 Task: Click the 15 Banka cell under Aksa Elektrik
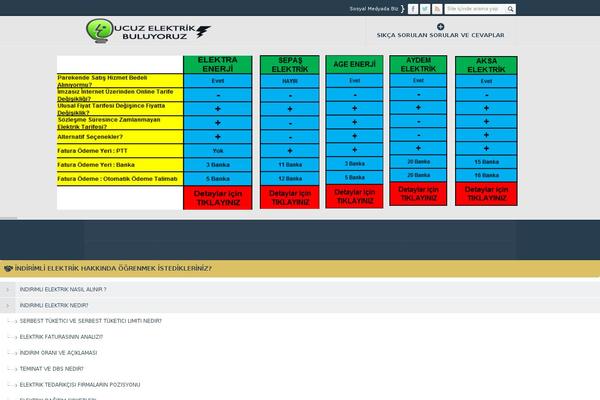click(486, 162)
